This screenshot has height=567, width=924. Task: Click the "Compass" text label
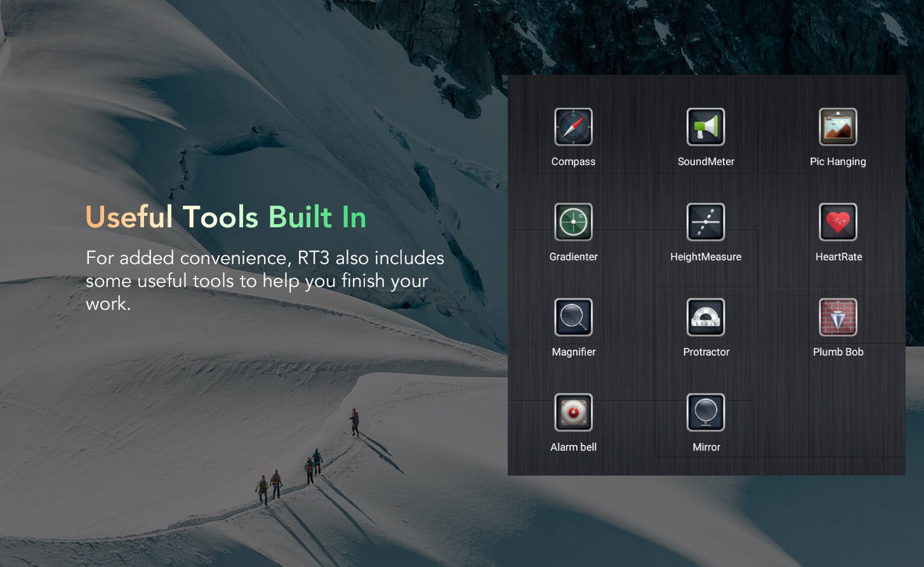tap(573, 162)
